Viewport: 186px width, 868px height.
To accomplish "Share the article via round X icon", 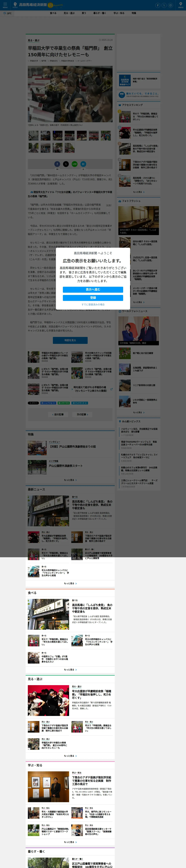I will click(66, 164).
